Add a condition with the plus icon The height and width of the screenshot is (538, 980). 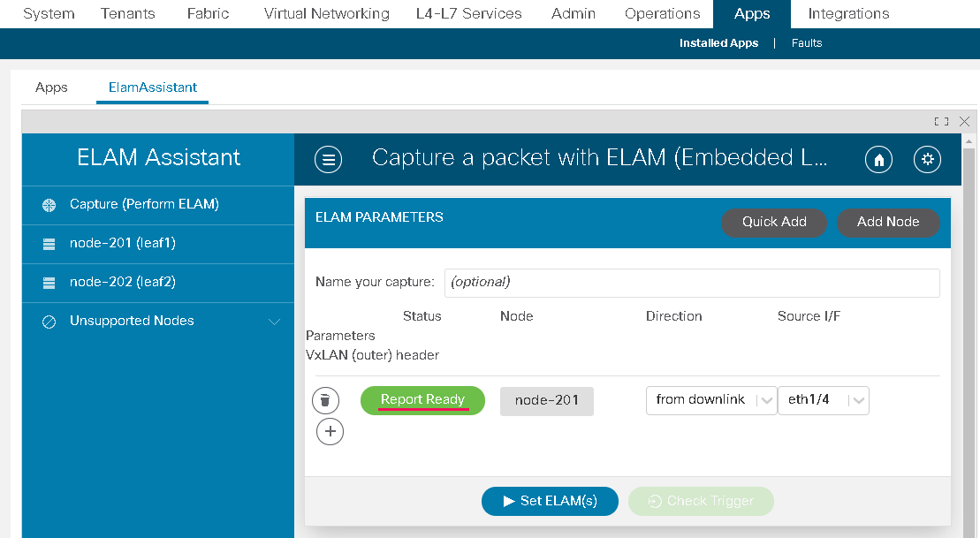pos(330,431)
